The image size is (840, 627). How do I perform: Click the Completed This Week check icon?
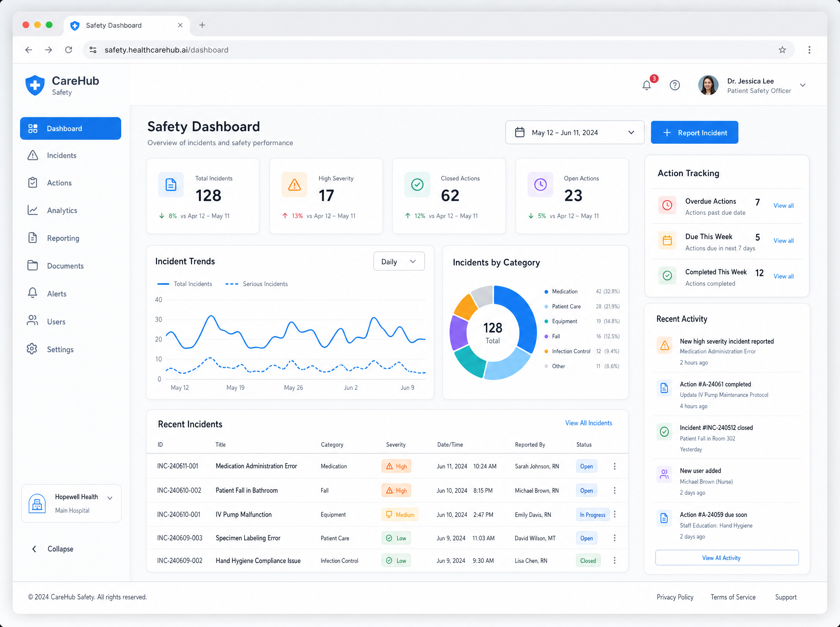(667, 276)
